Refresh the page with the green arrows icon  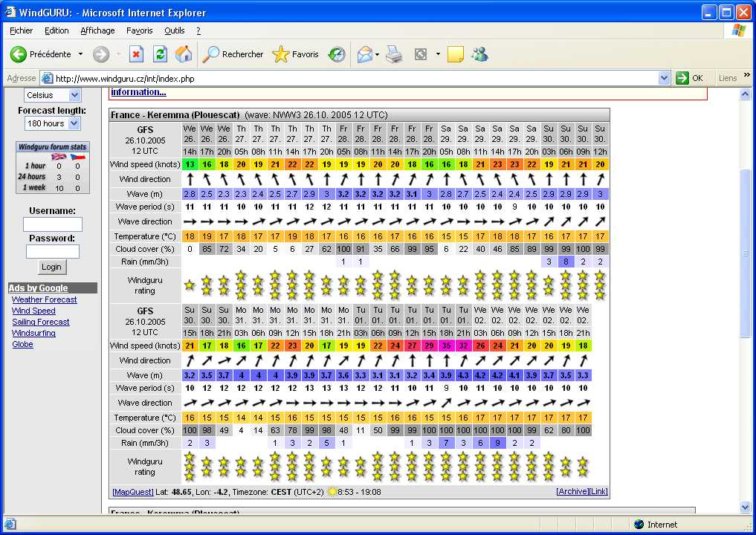pos(160,54)
